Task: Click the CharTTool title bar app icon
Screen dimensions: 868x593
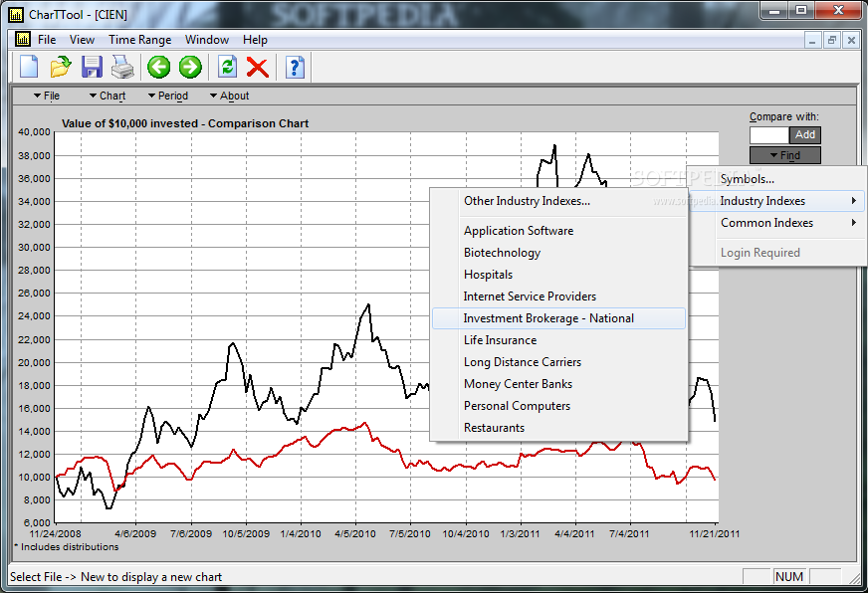Action: (16, 14)
